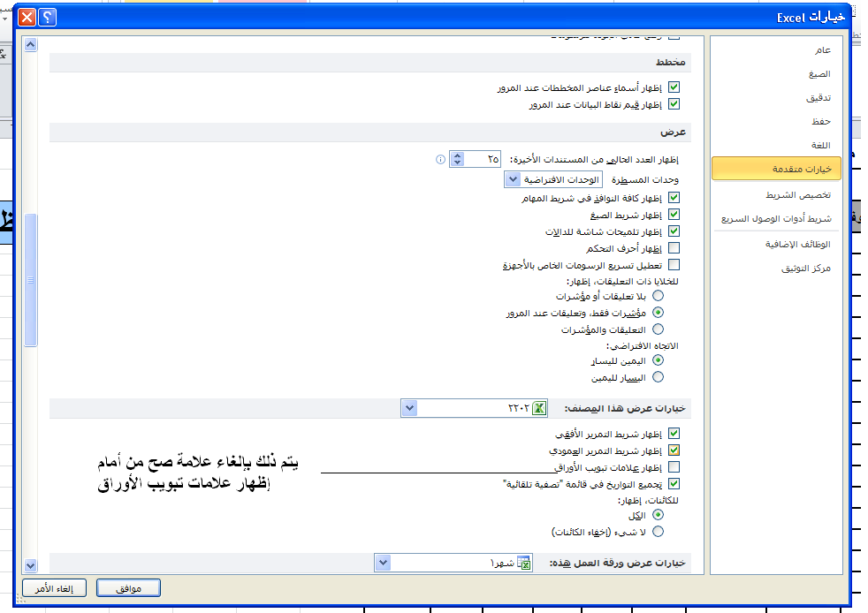Screen dimensions: 868x613
Task: Increase recent documents count with up arrow
Action: (x=457, y=156)
